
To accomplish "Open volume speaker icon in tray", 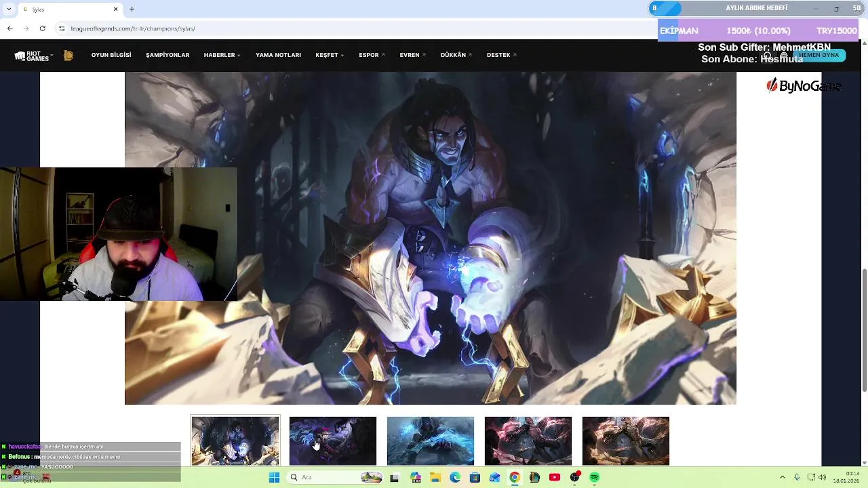I will [x=823, y=477].
